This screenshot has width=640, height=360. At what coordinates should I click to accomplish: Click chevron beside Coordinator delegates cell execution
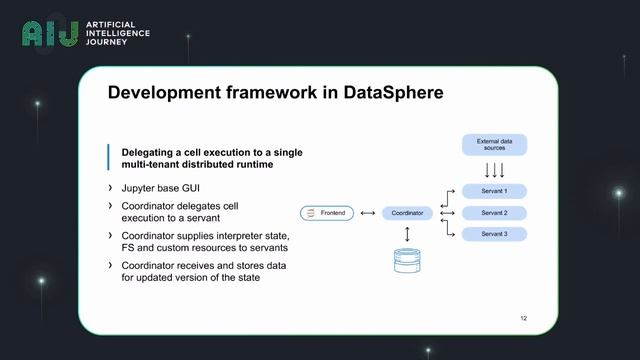click(110, 206)
